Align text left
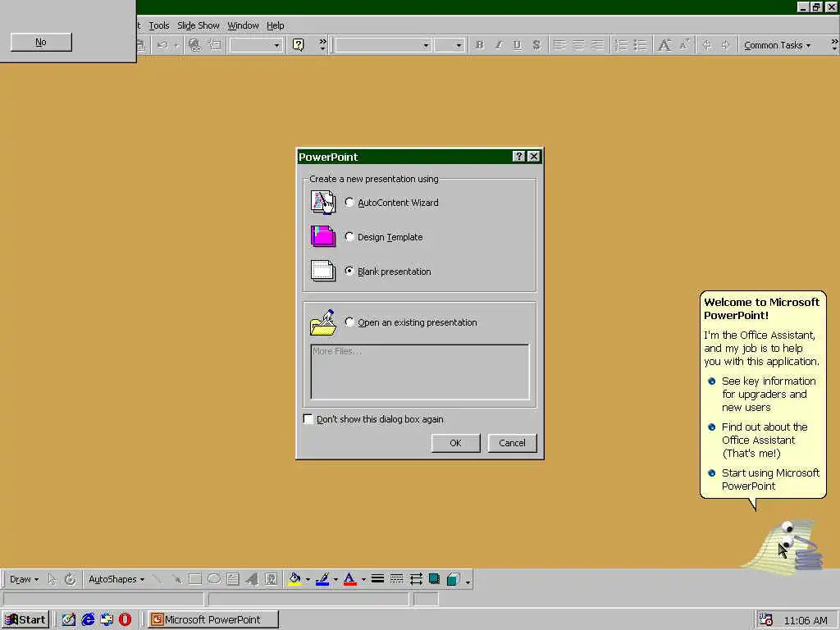840x630 pixels. [x=559, y=46]
